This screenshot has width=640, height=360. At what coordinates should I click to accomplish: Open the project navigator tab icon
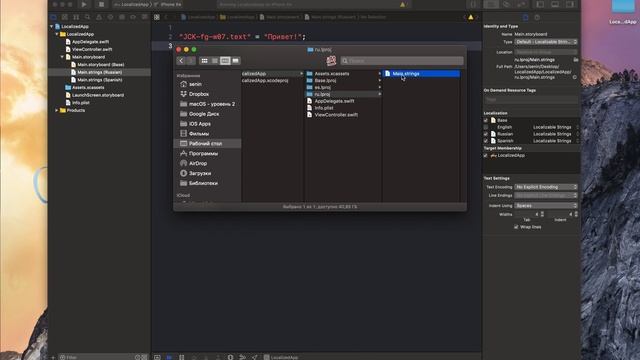53,17
